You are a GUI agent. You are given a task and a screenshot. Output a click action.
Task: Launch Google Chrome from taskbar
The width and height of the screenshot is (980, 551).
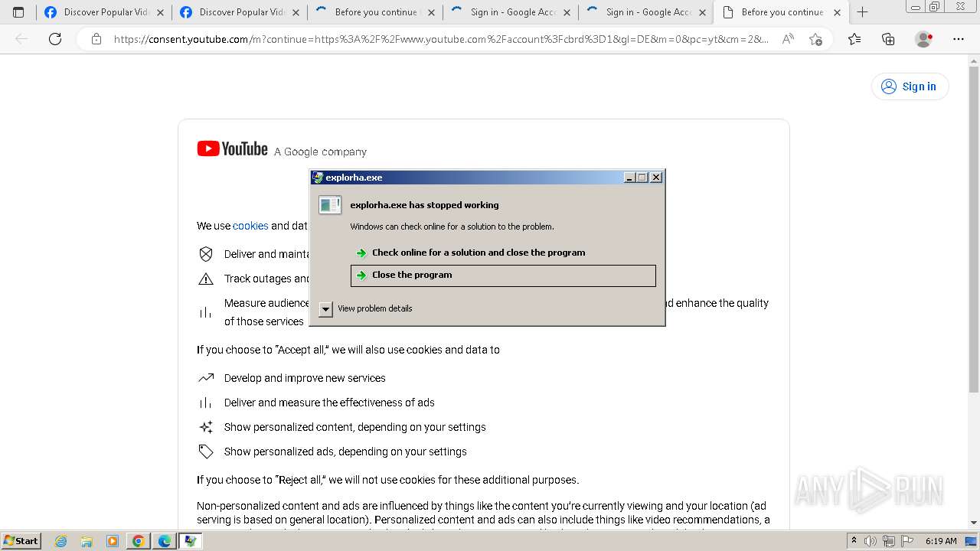(x=139, y=541)
